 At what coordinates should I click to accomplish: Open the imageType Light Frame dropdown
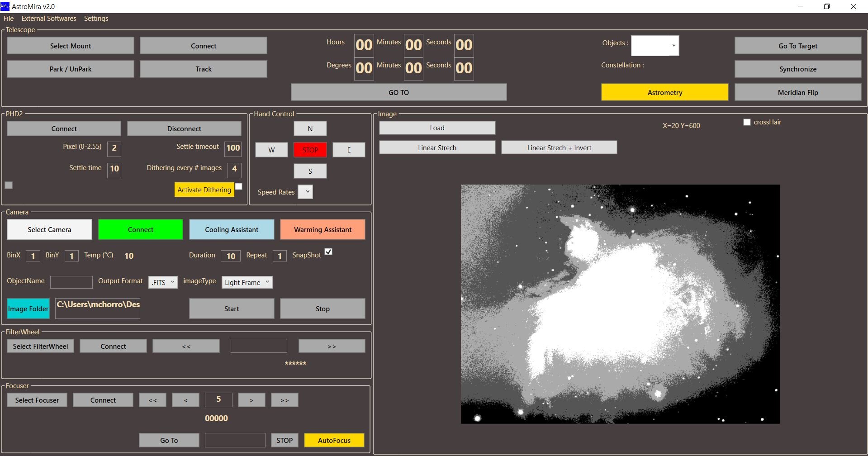(247, 282)
